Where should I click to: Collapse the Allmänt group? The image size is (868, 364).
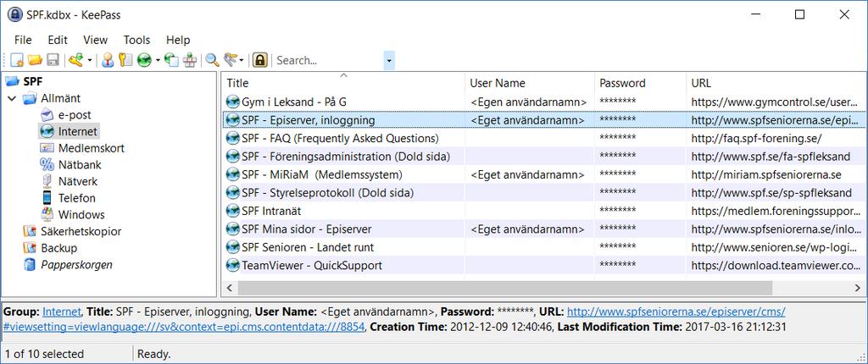point(12,98)
